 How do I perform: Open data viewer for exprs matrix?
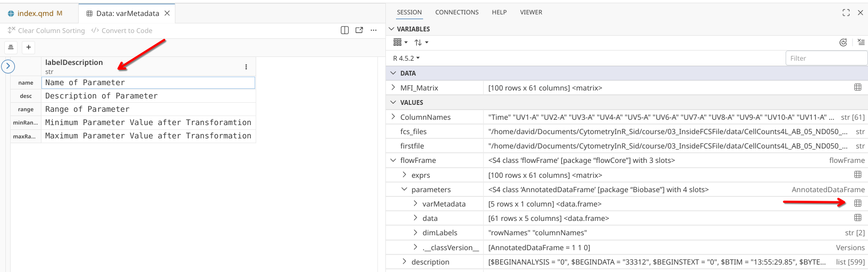pyautogui.click(x=857, y=175)
